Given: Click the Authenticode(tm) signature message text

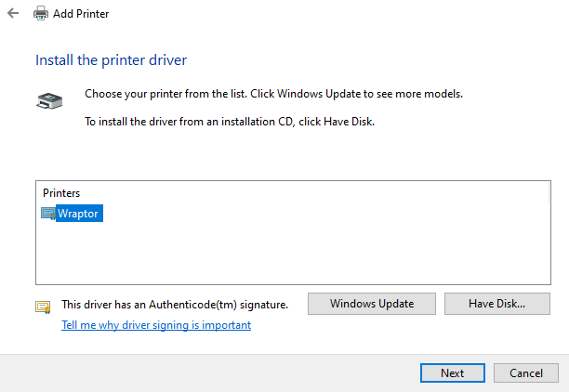Looking at the screenshot, I should point(175,304).
